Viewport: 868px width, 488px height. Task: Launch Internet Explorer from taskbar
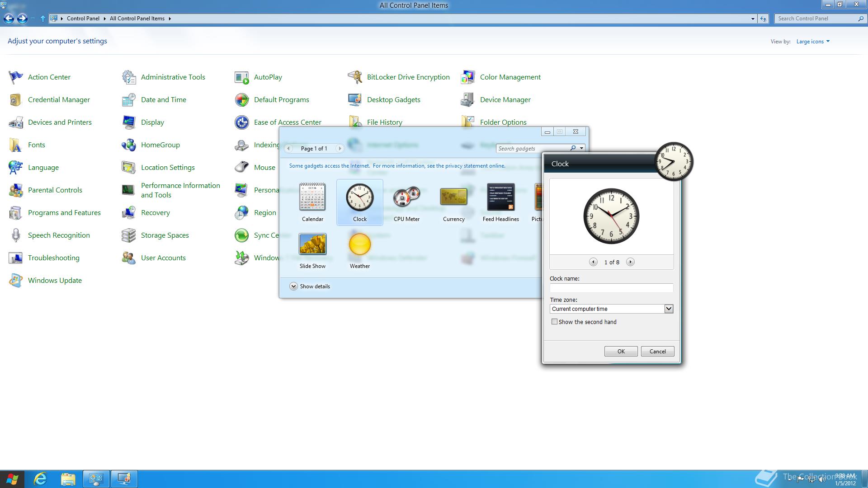(41, 479)
